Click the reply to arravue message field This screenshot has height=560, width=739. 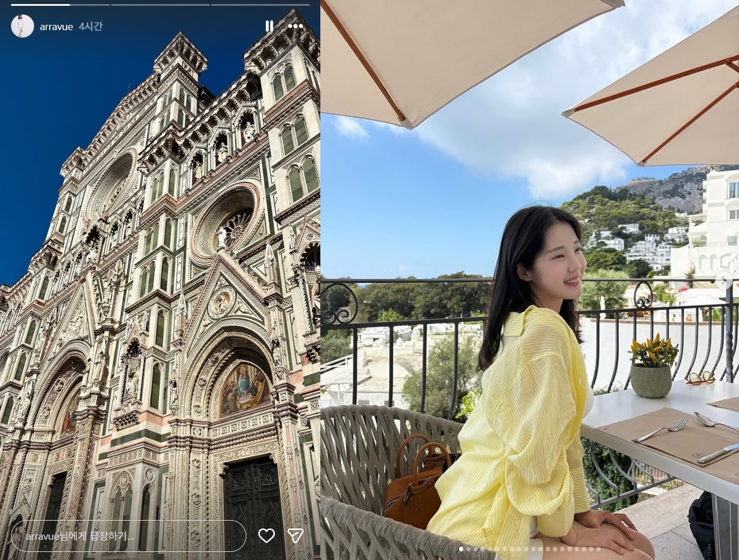128,536
